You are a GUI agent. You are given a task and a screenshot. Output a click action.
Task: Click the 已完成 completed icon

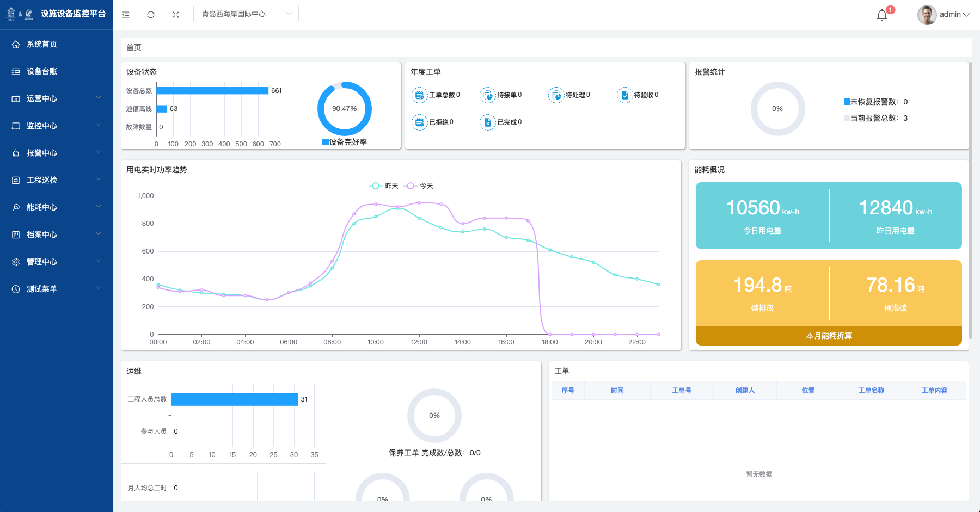[487, 122]
